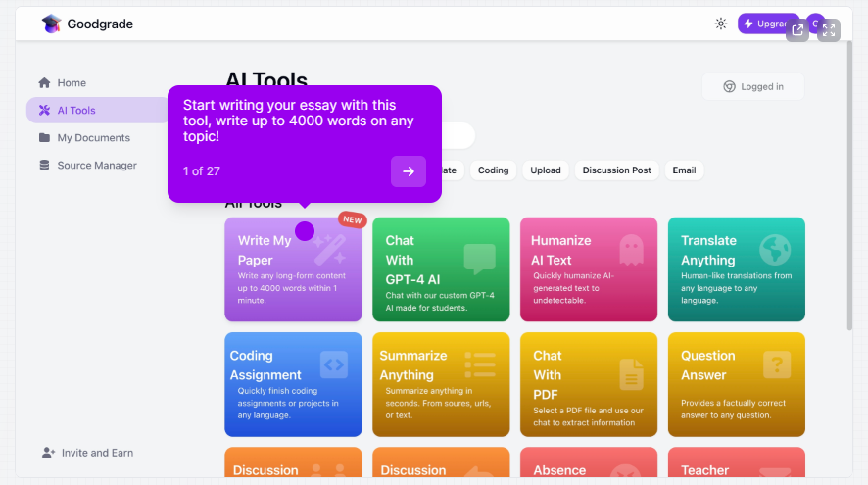
Task: Filter tools by Coding tag
Action: tap(493, 170)
